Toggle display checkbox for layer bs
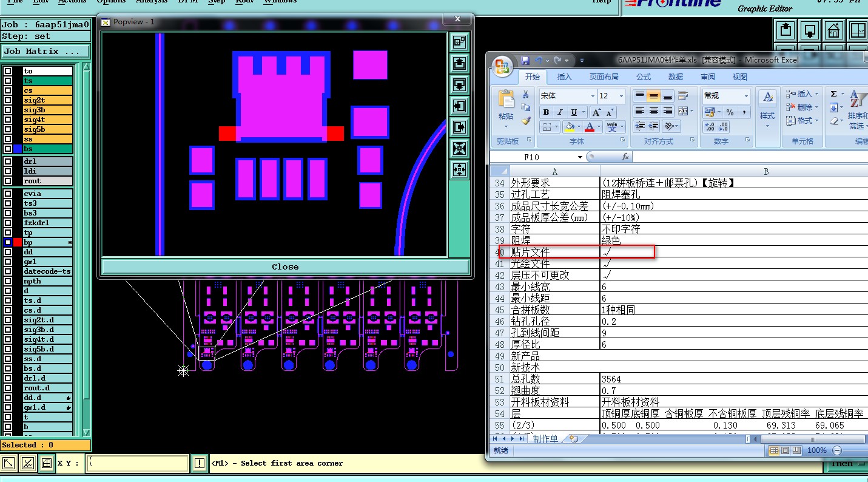The height and width of the screenshot is (482, 868). pyautogui.click(x=7, y=149)
